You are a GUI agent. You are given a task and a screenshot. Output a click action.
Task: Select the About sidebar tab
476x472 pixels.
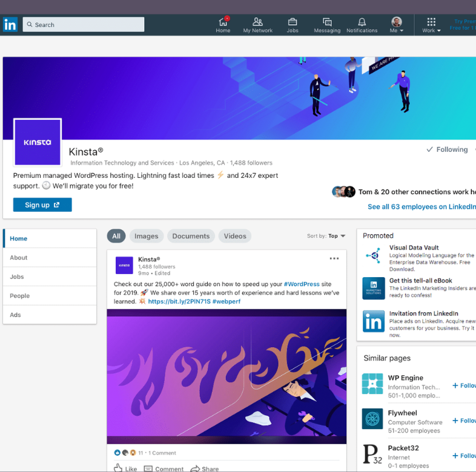click(x=50, y=258)
